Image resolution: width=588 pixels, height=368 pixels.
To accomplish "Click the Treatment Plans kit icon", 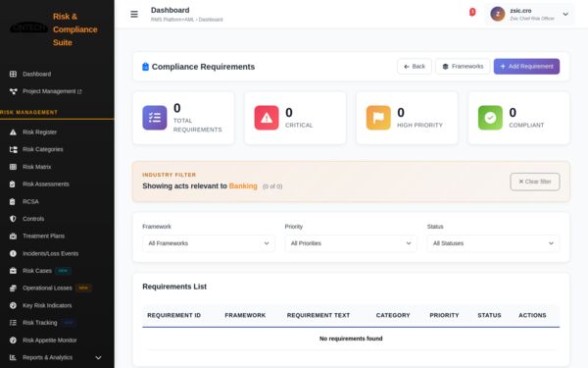I will click(x=13, y=237).
